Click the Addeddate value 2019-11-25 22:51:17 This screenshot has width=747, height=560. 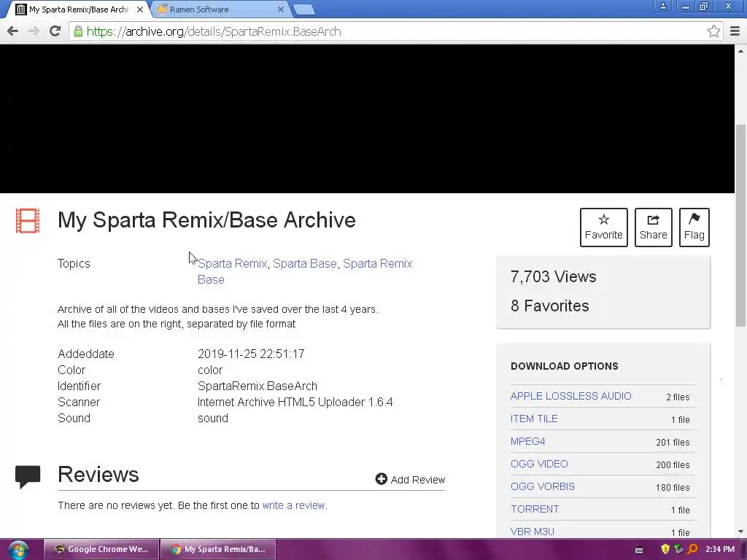(x=251, y=354)
